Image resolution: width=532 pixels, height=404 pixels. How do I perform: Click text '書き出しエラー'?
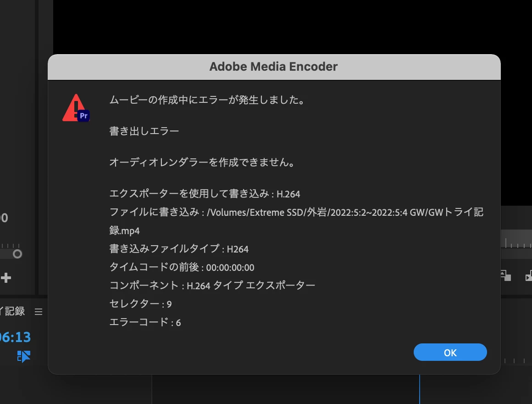point(144,131)
